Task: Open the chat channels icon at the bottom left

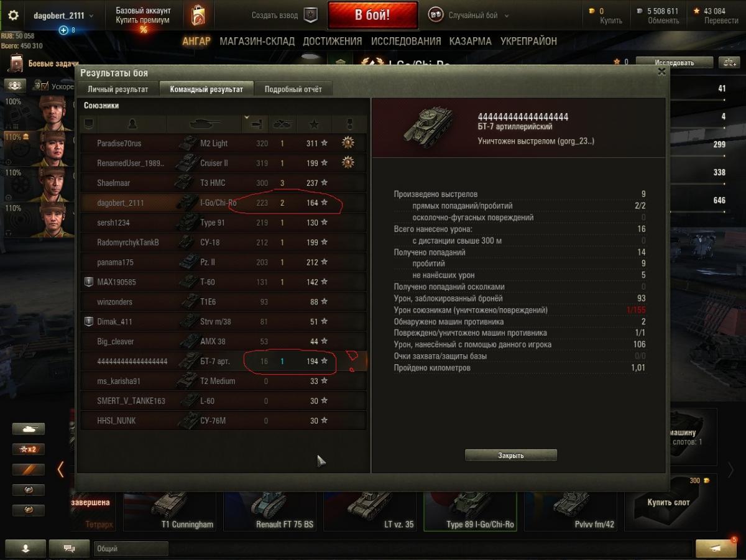Action: pyautogui.click(x=69, y=548)
